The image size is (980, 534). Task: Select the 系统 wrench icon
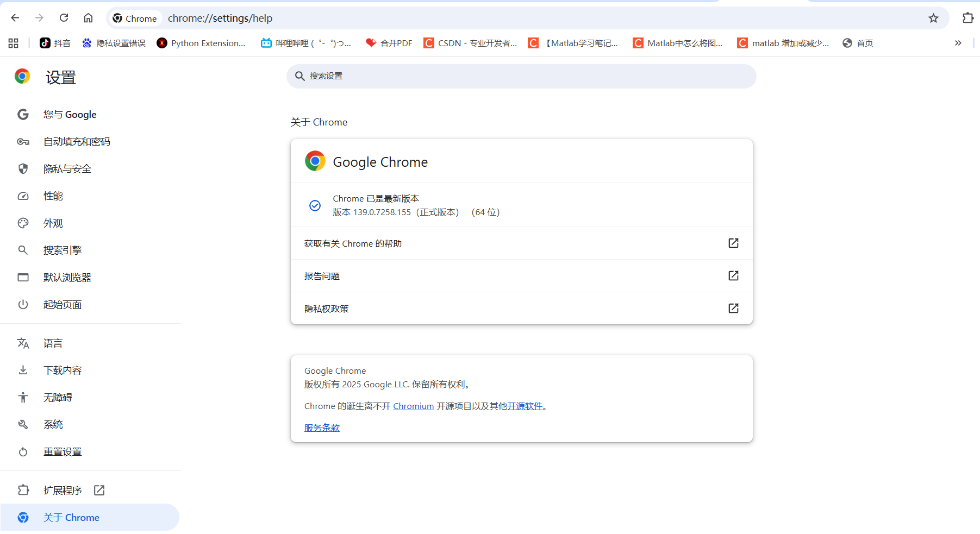click(x=23, y=424)
